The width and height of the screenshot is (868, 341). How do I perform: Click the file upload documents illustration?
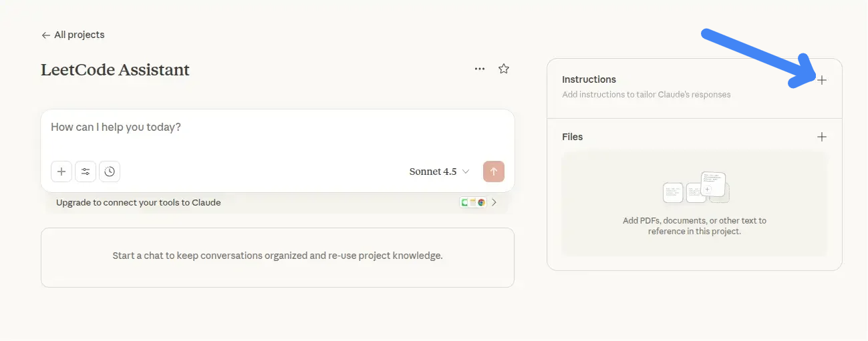pos(694,189)
